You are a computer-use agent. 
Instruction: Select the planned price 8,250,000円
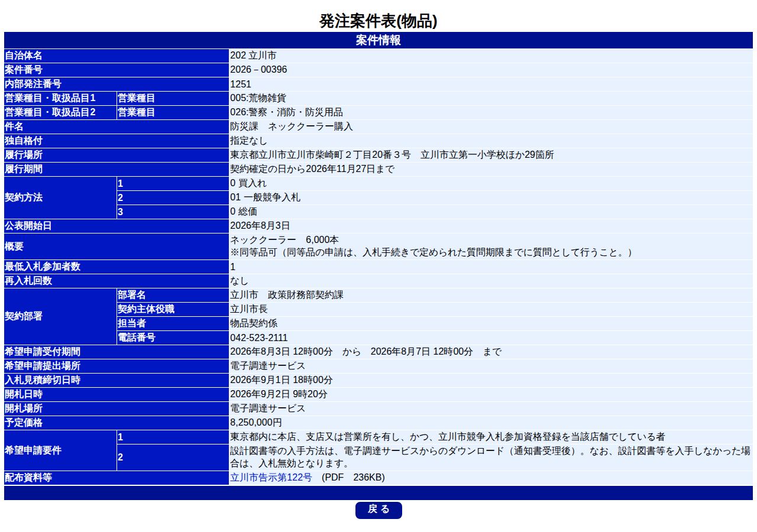(256, 423)
